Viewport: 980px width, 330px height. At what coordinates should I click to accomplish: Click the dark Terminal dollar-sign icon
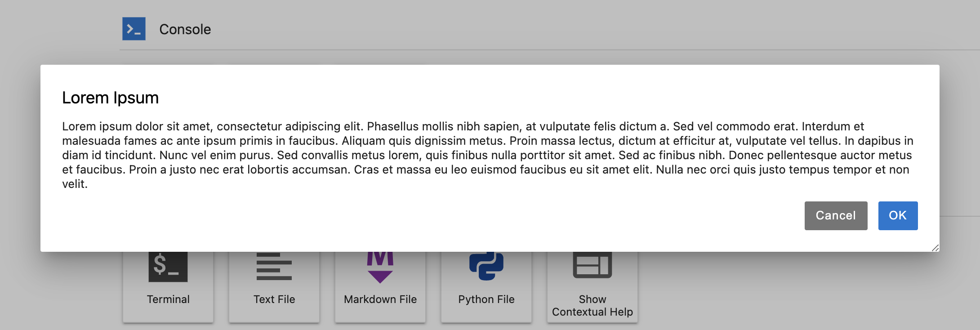click(x=168, y=265)
